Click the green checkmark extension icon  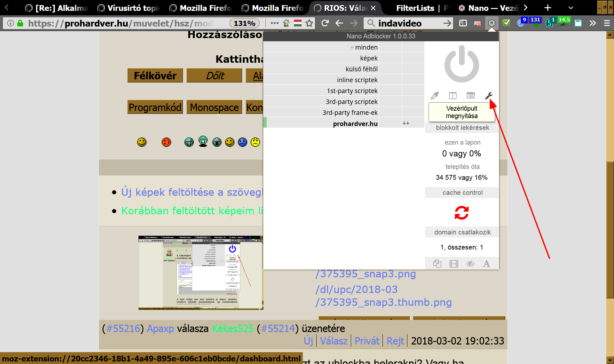pos(506,23)
